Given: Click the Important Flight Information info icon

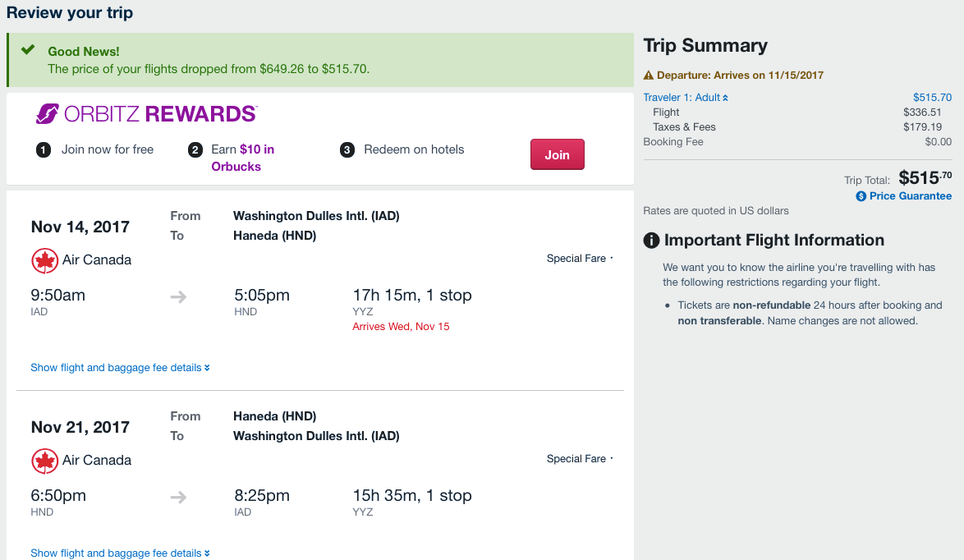Looking at the screenshot, I should coord(651,241).
